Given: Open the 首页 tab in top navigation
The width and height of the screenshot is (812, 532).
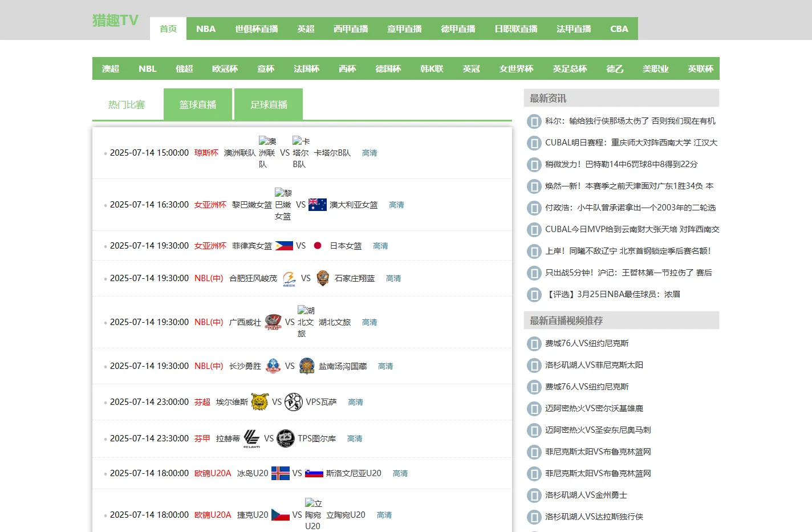Looking at the screenshot, I should point(168,29).
